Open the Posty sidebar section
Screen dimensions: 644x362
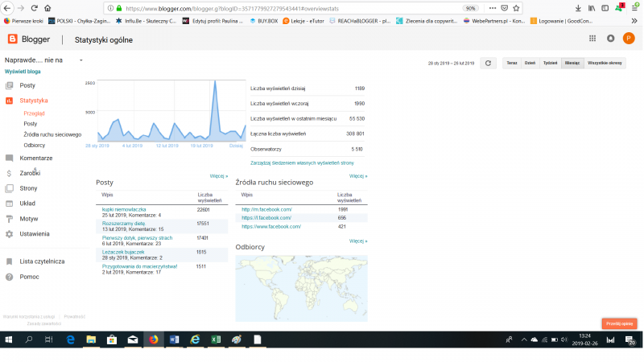pos(27,85)
